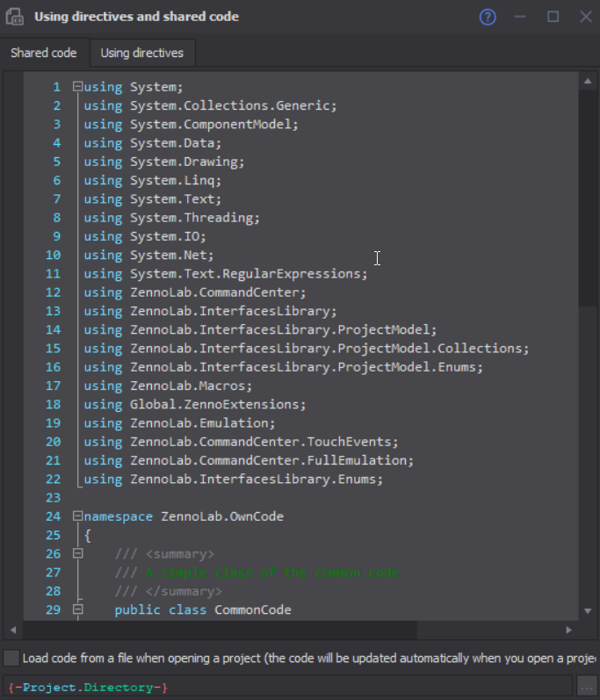Maximize the dialog window
Screen dimensions: 600x700
pos(553,17)
